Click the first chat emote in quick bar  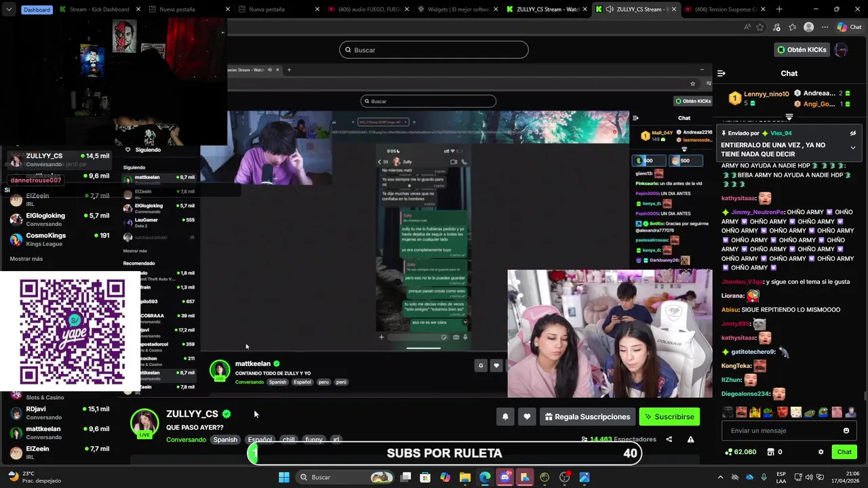(x=728, y=412)
